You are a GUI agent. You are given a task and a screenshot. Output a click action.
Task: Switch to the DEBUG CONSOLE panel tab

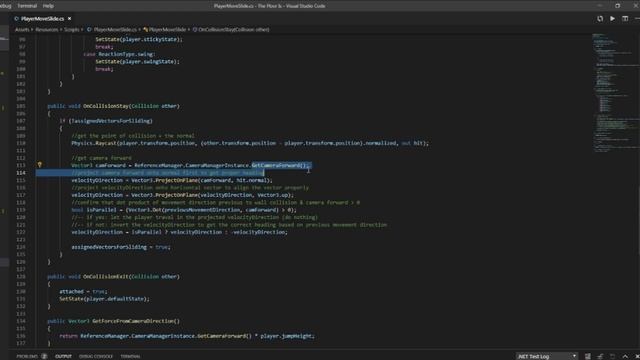(x=96, y=356)
